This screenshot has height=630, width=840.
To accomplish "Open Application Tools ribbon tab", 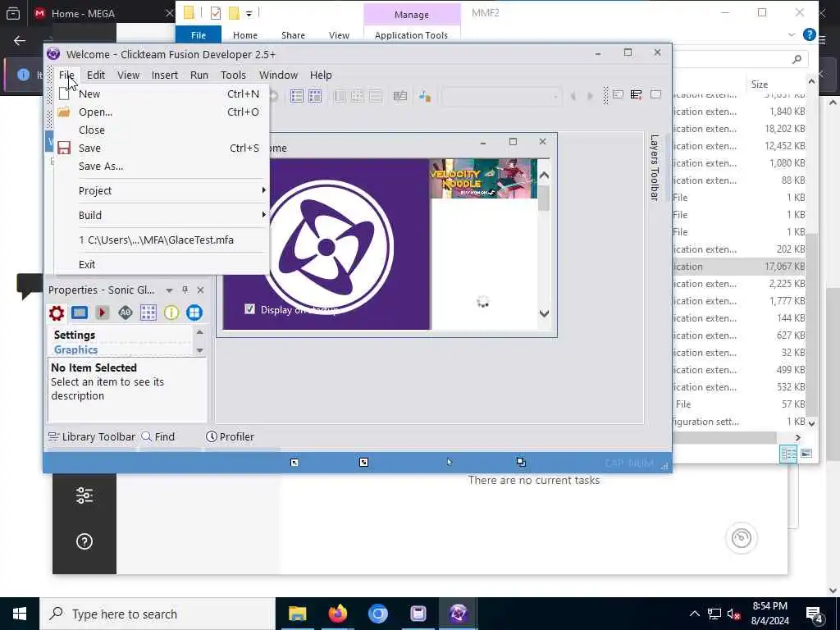I will (412, 35).
